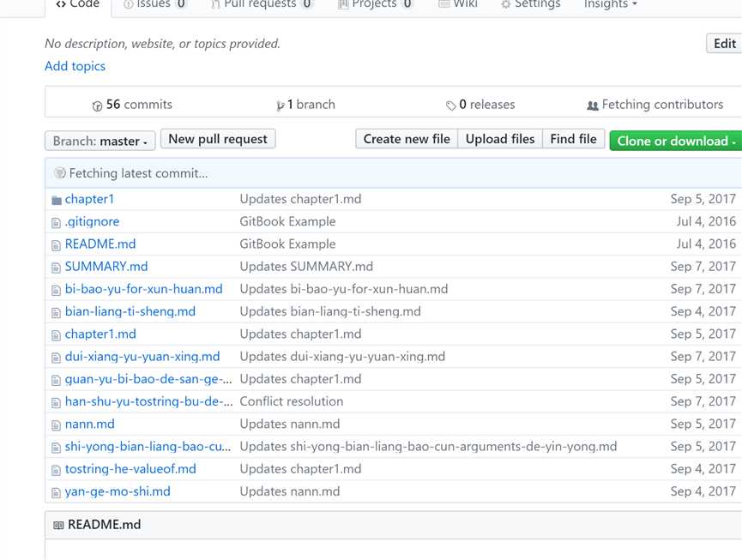Click the dui-xiang-yu-yuan-xing.md file icon

(56, 358)
